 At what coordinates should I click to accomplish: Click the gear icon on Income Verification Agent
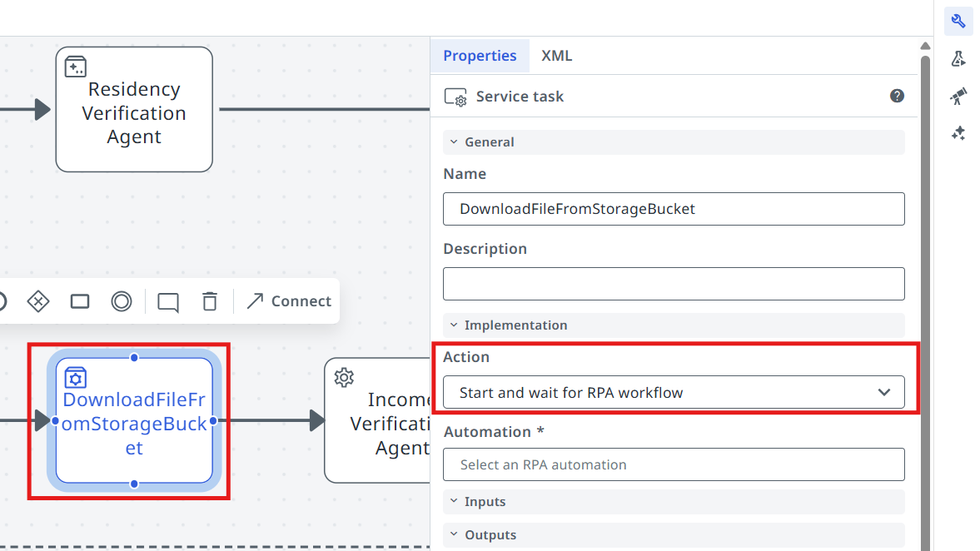344,377
